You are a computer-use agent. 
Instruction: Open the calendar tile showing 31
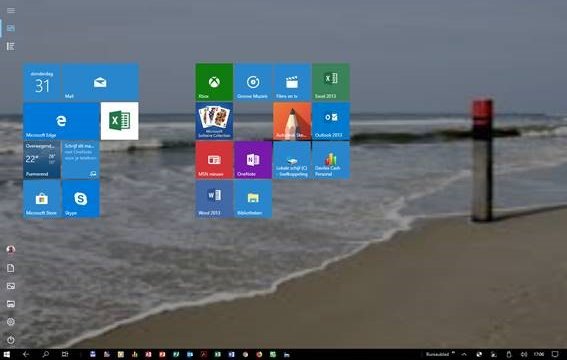(x=42, y=82)
